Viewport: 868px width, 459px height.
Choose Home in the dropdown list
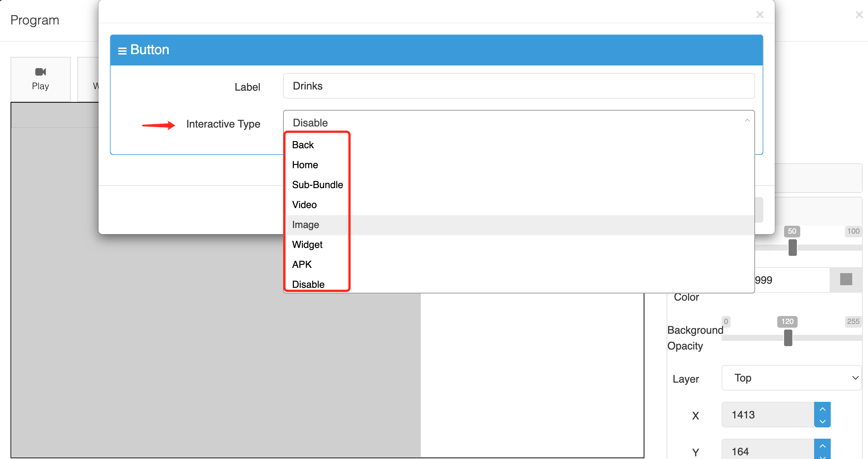[305, 165]
